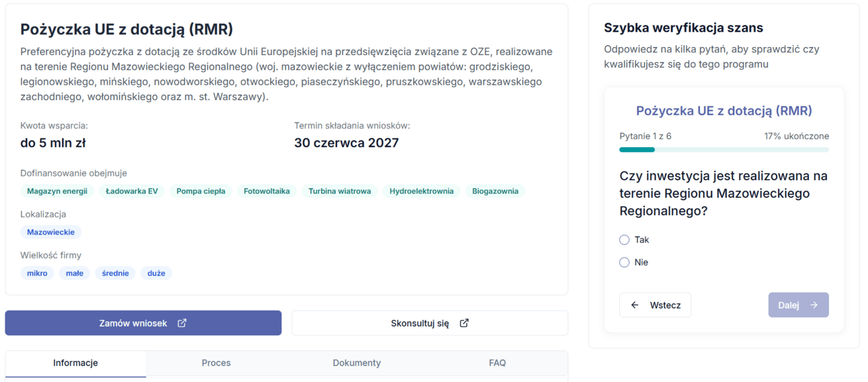Click the Zamów wniosek button
The height and width of the screenshot is (382, 868).
point(143,323)
